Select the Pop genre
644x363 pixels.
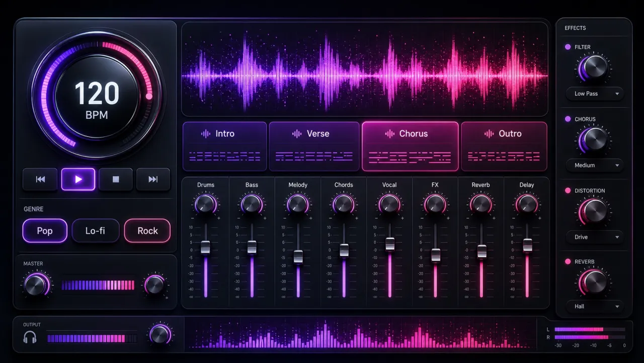tap(45, 231)
